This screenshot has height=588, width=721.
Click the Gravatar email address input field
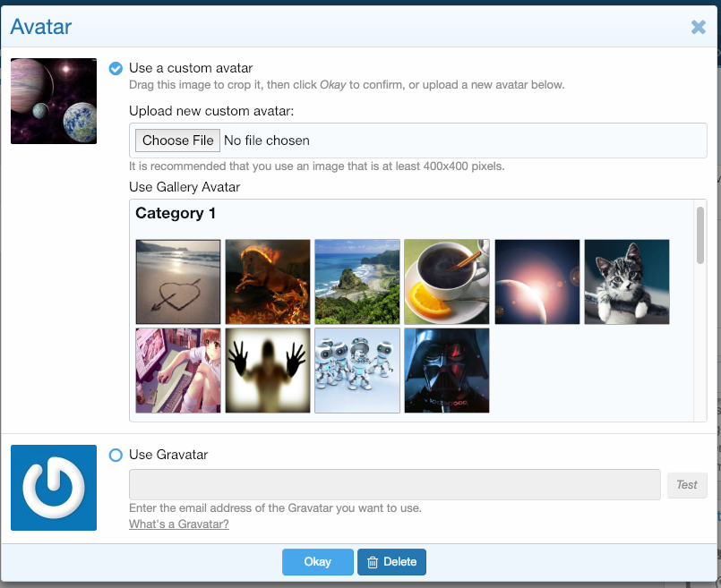tap(395, 485)
